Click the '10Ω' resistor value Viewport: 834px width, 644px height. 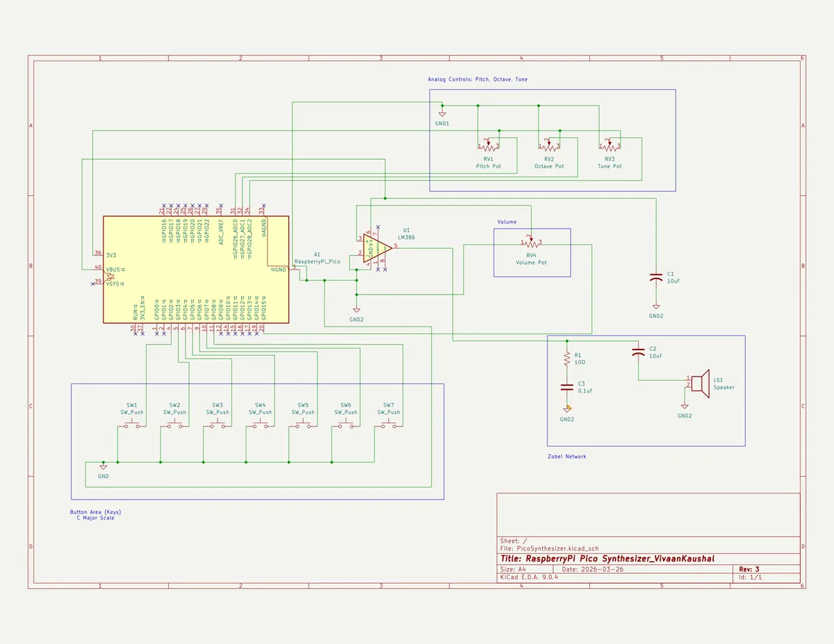pyautogui.click(x=580, y=362)
